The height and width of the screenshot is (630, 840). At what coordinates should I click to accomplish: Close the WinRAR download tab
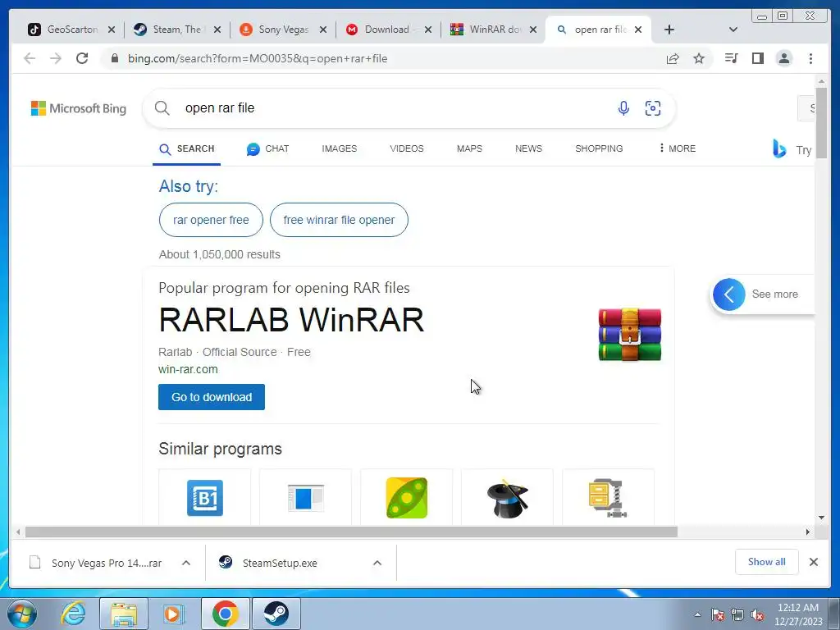tap(533, 30)
